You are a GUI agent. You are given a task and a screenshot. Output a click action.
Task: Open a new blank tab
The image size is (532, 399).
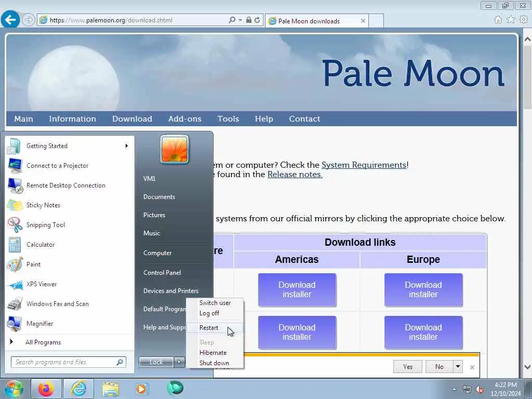376,21
